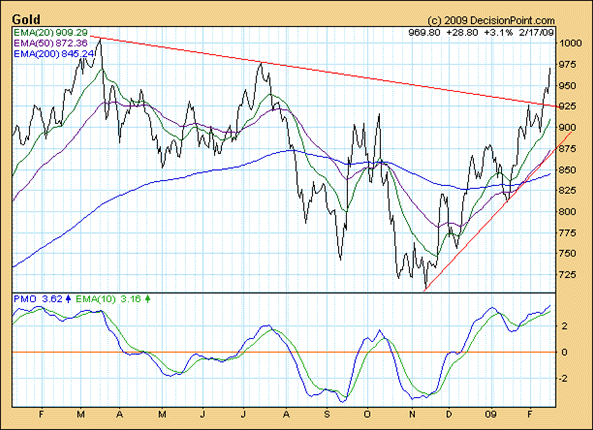Click the N month marker on time axis

(412, 414)
